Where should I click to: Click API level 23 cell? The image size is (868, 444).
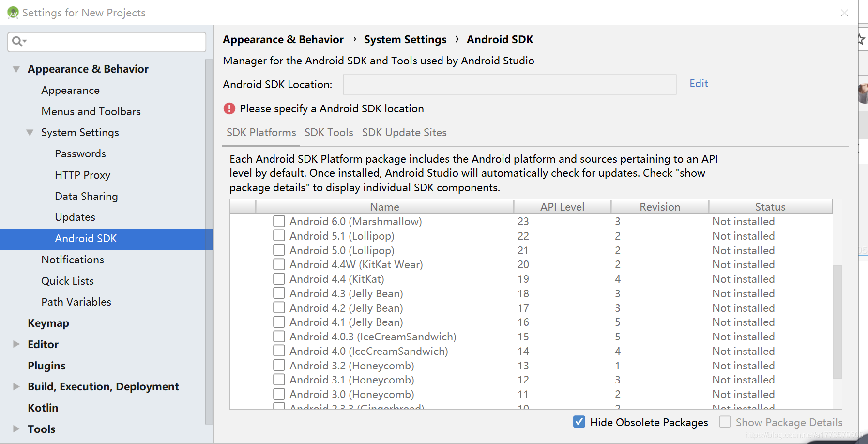523,221
